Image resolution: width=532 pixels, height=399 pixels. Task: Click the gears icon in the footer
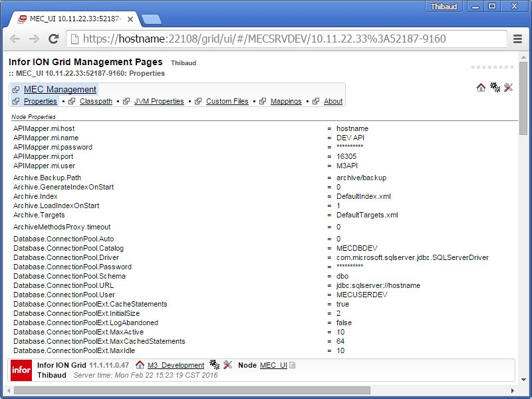click(214, 365)
